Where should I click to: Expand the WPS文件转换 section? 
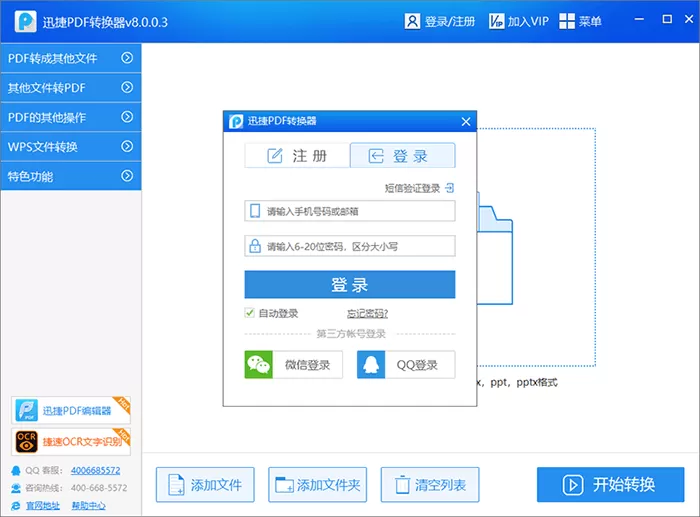pyautogui.click(x=71, y=146)
